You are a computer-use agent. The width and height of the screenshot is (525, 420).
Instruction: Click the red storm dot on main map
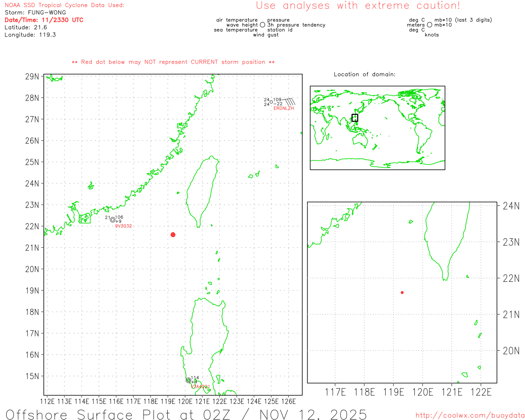click(x=173, y=235)
